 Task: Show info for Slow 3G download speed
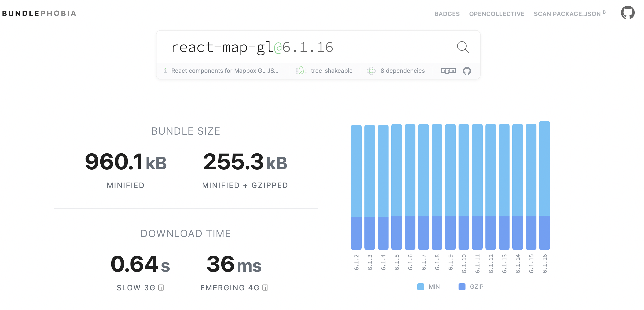point(161,288)
